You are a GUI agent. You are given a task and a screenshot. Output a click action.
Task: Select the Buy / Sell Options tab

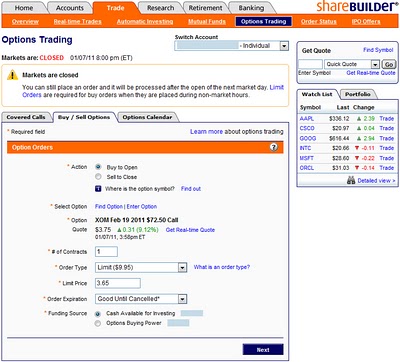tap(84, 117)
